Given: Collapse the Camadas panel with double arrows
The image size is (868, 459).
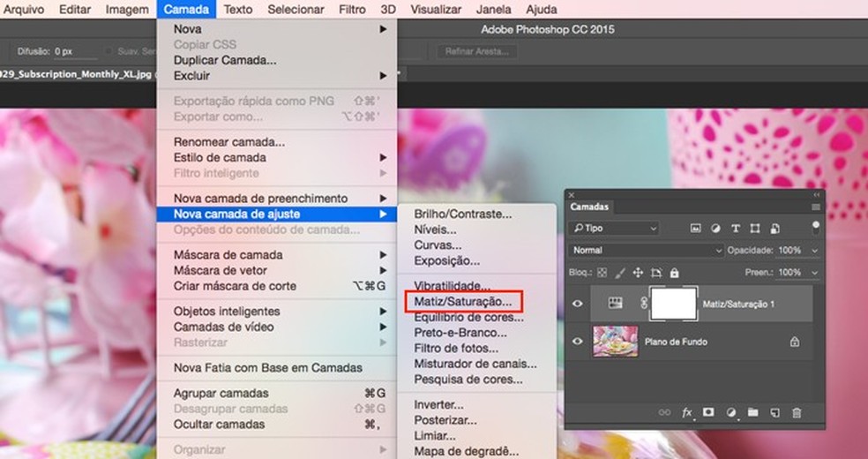Looking at the screenshot, I should click(816, 195).
